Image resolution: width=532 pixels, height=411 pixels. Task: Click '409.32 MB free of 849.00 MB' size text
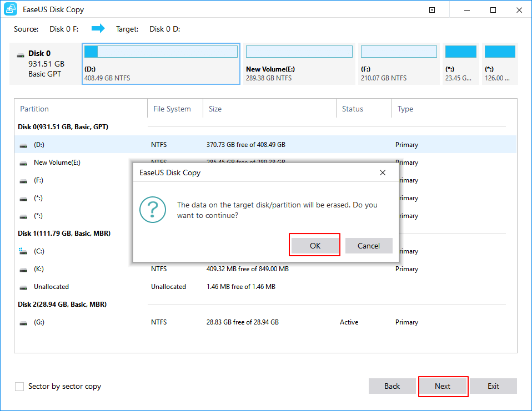(247, 269)
